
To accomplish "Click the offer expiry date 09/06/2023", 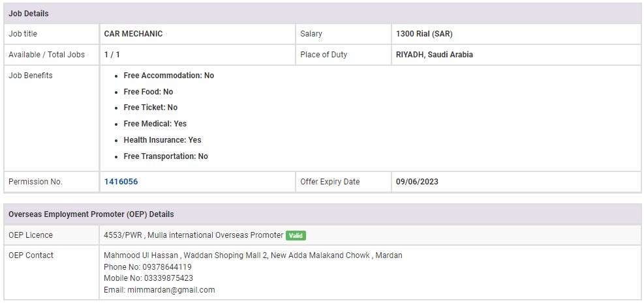I will [417, 182].
